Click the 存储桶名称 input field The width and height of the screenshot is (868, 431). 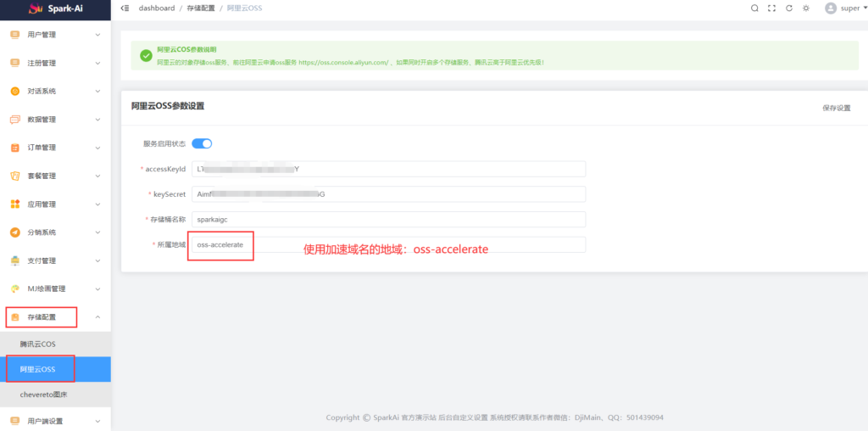pos(388,220)
